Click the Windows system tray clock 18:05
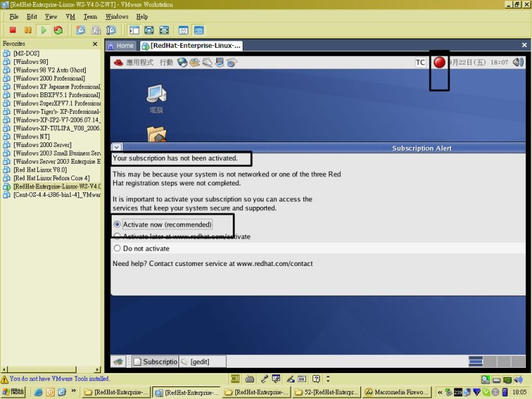The height and width of the screenshot is (399, 532). coord(519,392)
